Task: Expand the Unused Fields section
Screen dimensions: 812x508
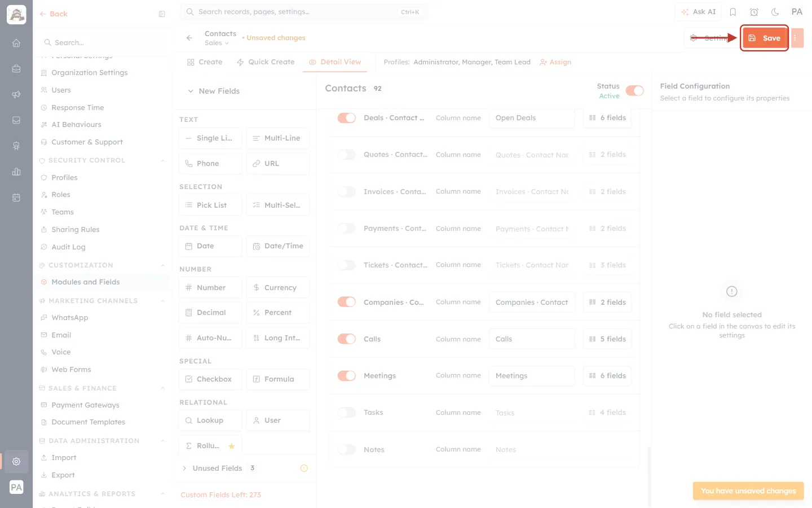Action: (184, 468)
